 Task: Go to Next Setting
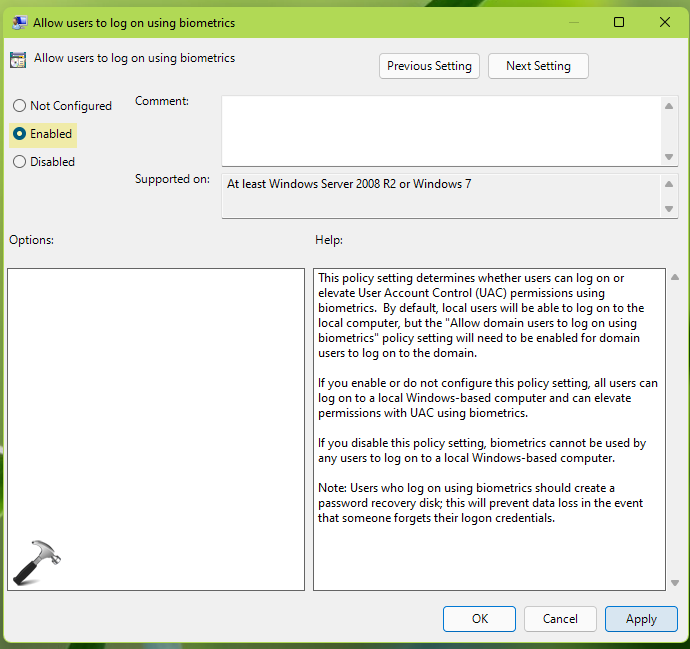point(538,66)
